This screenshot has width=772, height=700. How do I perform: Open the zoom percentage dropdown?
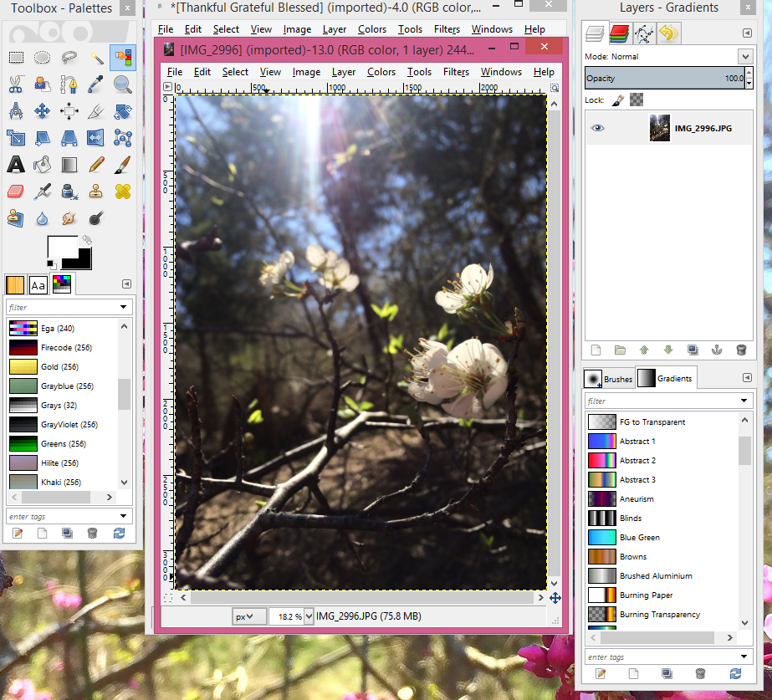(x=291, y=616)
